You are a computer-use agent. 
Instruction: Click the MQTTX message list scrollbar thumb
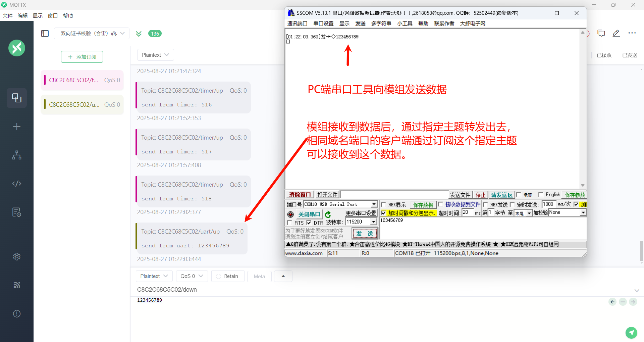point(642,251)
